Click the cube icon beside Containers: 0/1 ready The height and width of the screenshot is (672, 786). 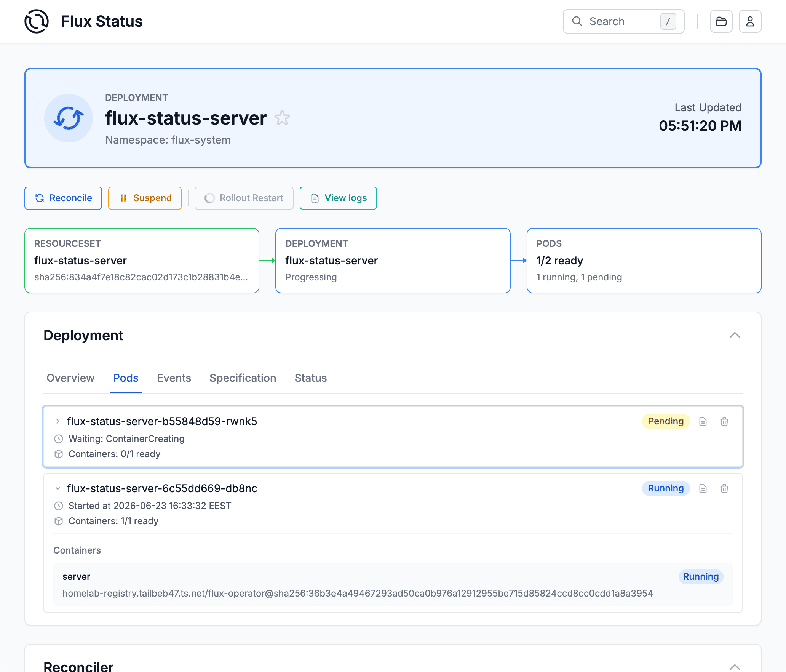click(59, 454)
